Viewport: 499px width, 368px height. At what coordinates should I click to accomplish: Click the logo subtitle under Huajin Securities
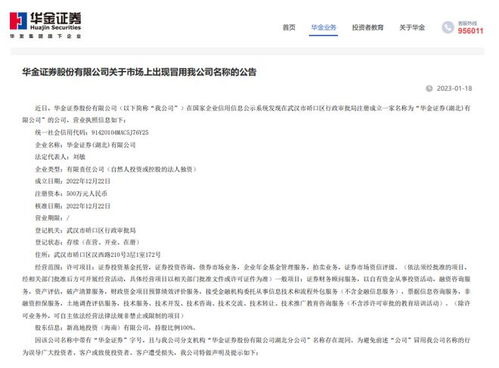(45, 36)
